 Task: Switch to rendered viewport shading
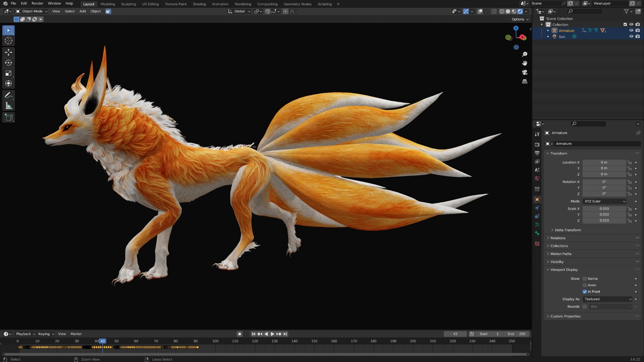click(x=520, y=11)
